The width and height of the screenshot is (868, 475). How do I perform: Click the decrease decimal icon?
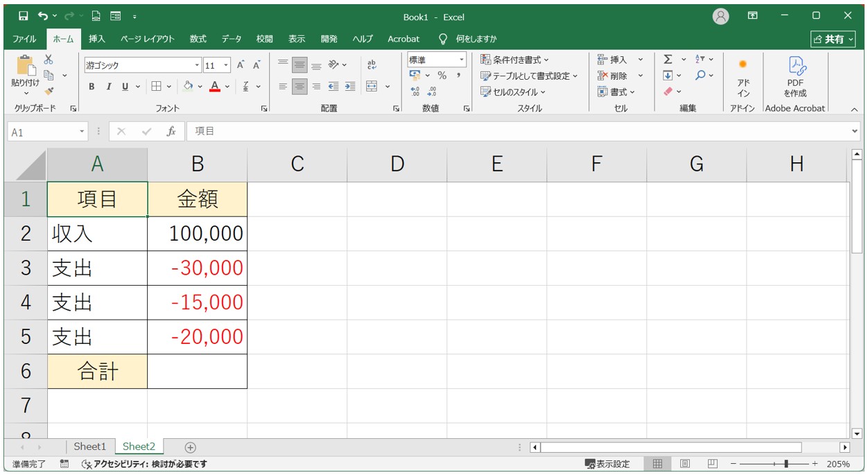pos(432,91)
